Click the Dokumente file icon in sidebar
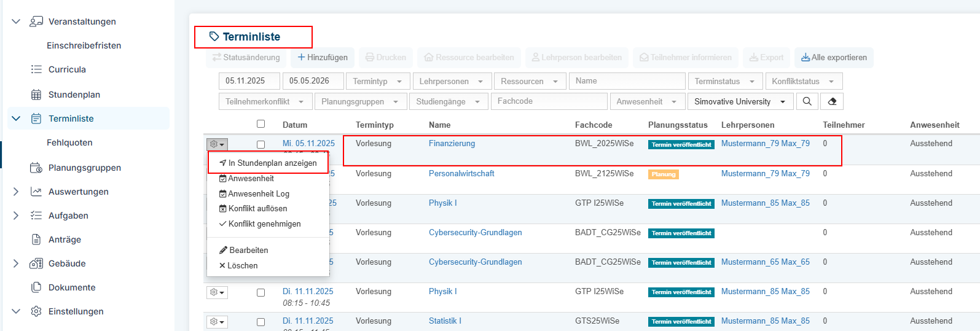The image size is (980, 331). tap(36, 287)
